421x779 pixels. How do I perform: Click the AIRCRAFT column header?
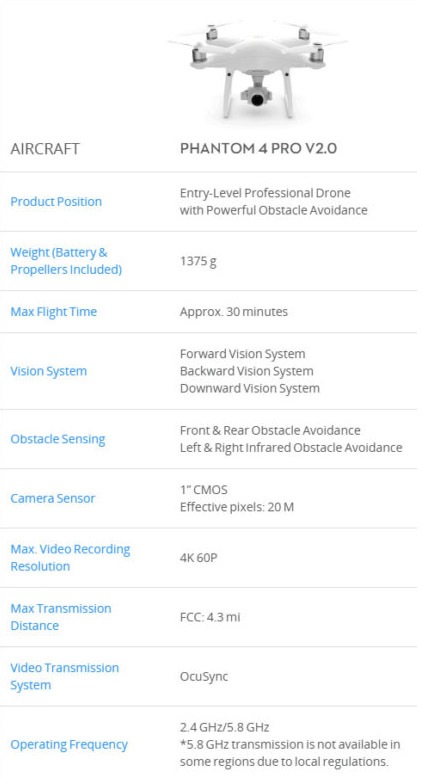click(45, 149)
